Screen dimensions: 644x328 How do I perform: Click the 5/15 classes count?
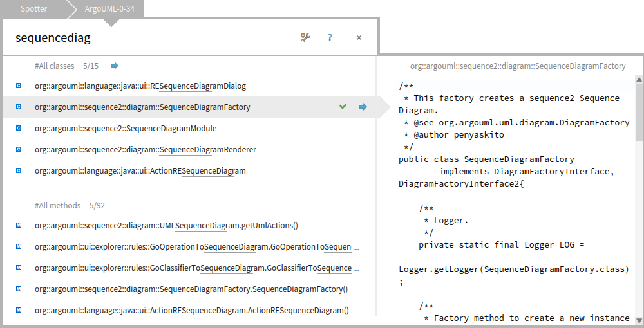coord(91,66)
